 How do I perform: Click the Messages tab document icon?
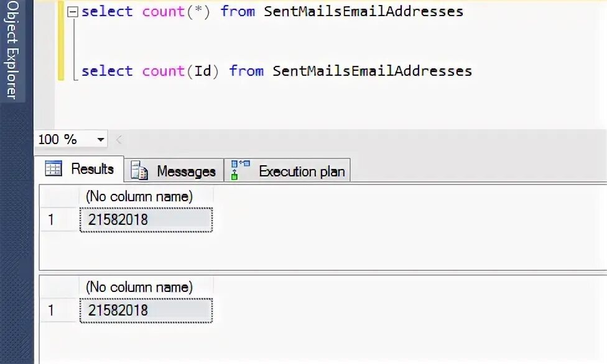(139, 171)
